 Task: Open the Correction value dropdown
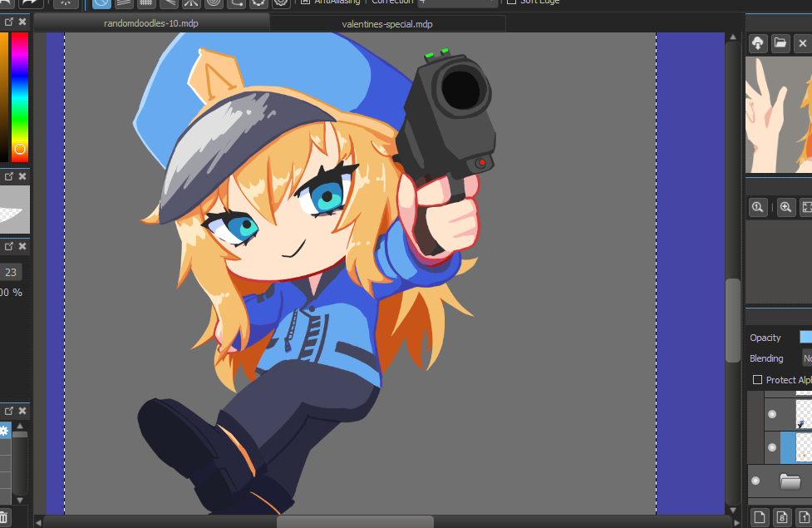(457, 2)
